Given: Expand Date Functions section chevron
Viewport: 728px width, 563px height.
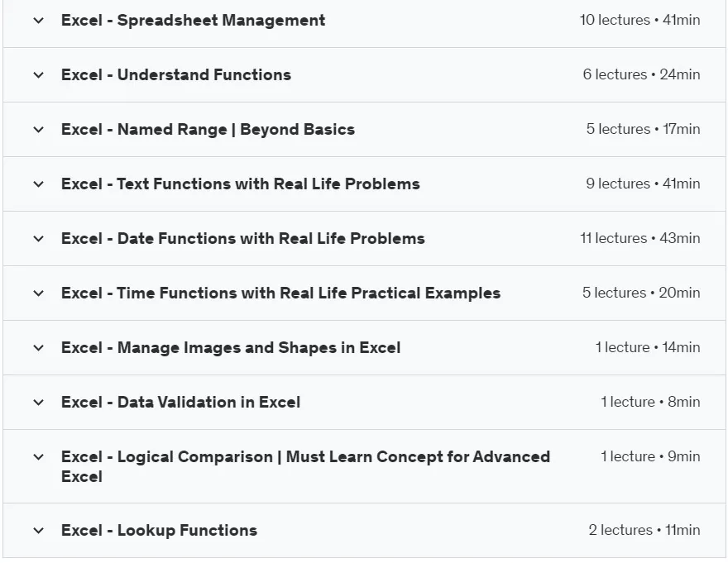Looking at the screenshot, I should pos(39,239).
